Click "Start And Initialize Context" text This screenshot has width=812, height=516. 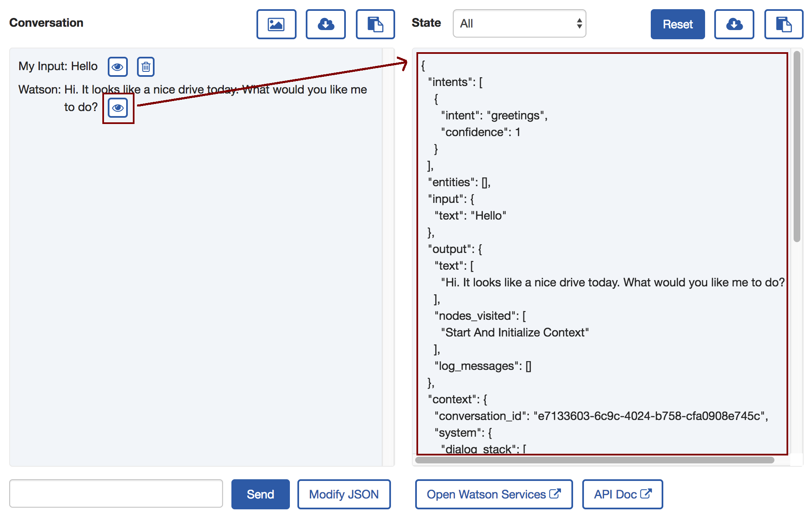coord(515,333)
